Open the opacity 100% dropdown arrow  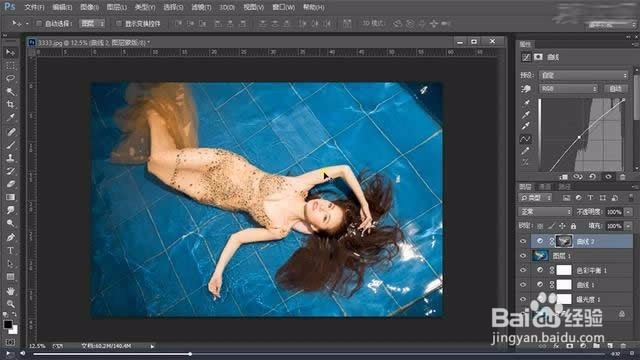pos(628,212)
